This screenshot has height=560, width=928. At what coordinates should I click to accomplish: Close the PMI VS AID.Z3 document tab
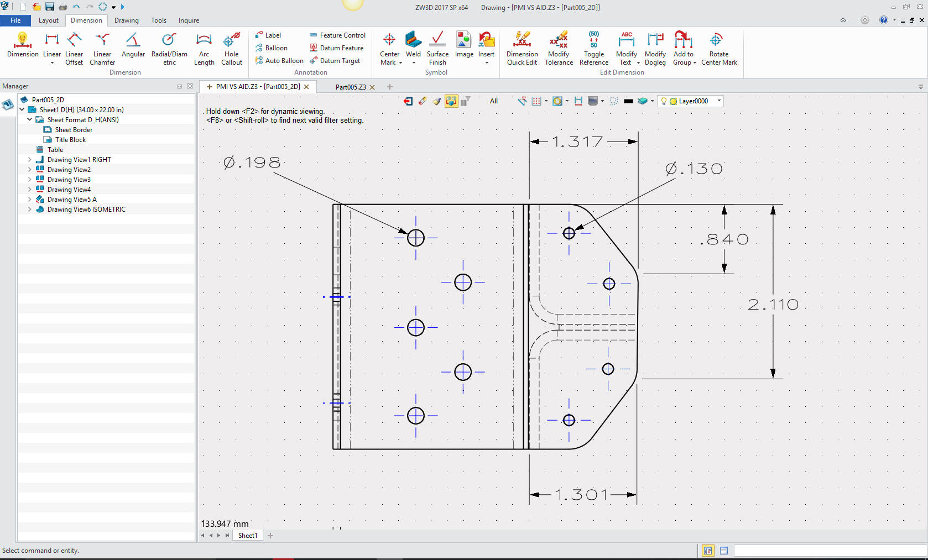pyautogui.click(x=306, y=87)
